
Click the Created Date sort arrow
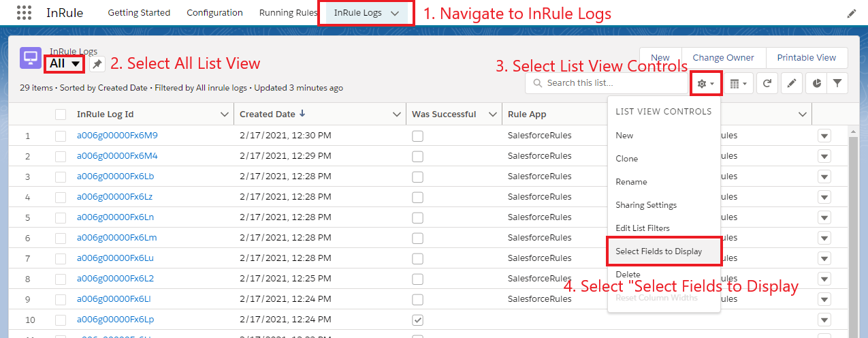[302, 114]
